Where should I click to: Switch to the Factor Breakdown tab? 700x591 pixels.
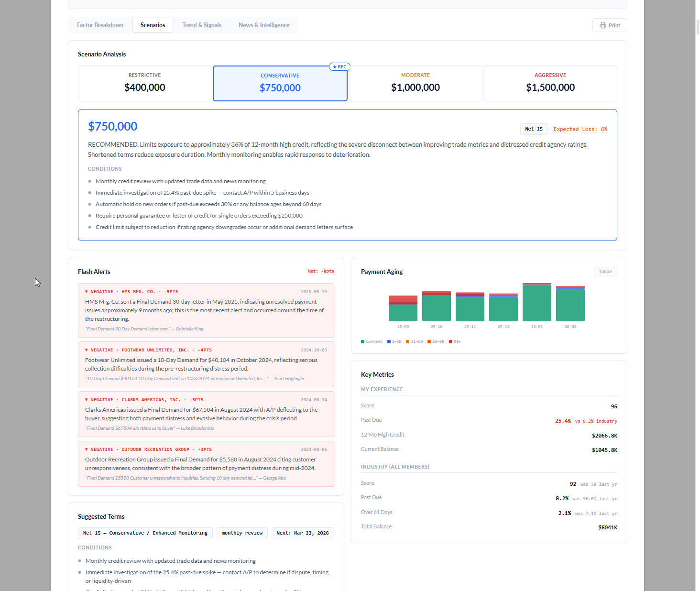click(100, 25)
